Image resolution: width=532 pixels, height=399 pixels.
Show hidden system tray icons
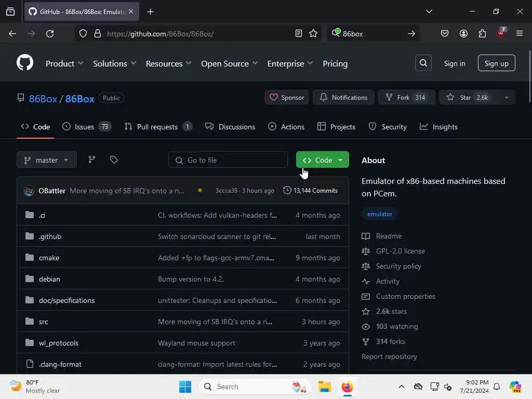tap(402, 387)
